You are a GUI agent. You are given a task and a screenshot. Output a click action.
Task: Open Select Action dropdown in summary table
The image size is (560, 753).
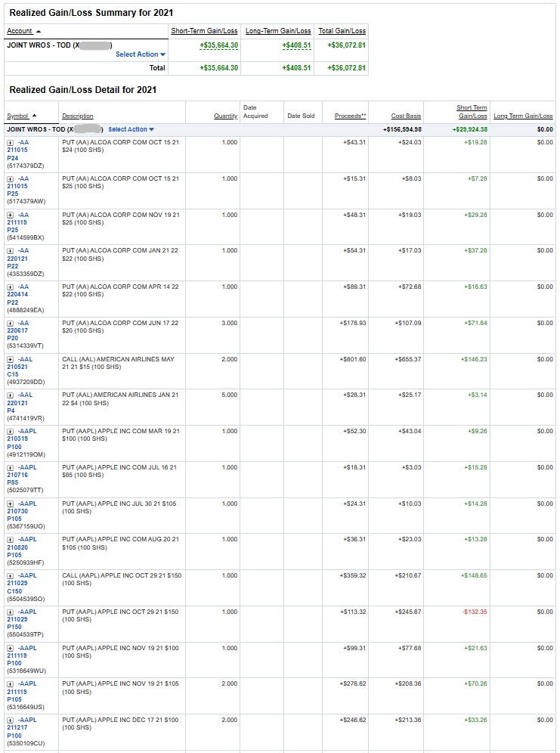coord(141,54)
